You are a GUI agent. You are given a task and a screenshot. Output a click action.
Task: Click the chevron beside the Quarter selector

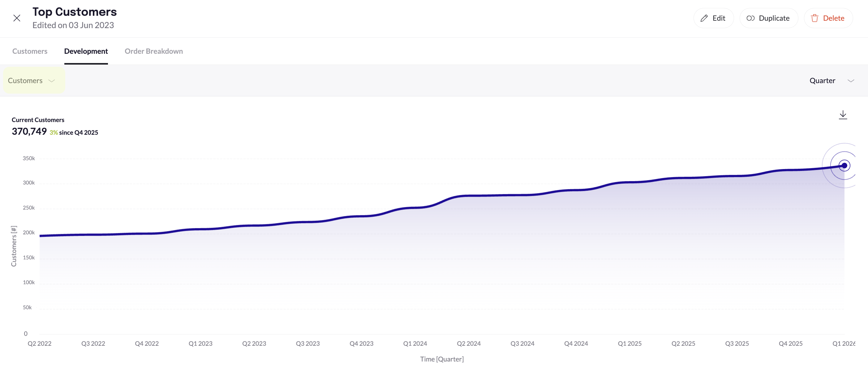(x=851, y=80)
